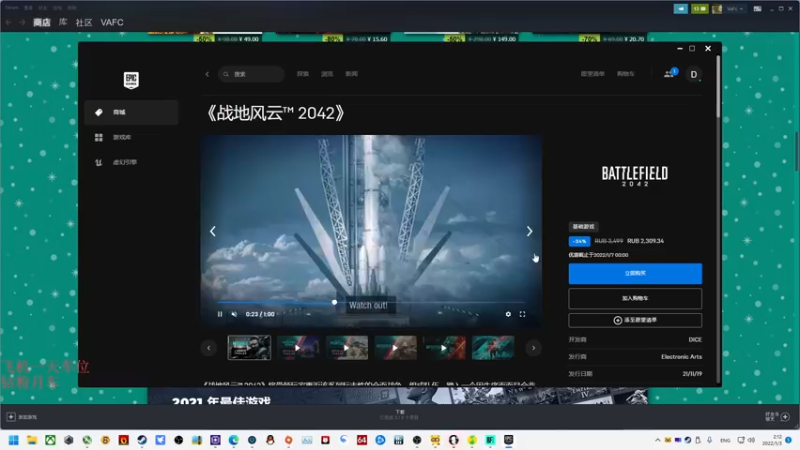The width and height of the screenshot is (800, 450).
Task: Click Steam Add a Game button
Action: (21, 417)
